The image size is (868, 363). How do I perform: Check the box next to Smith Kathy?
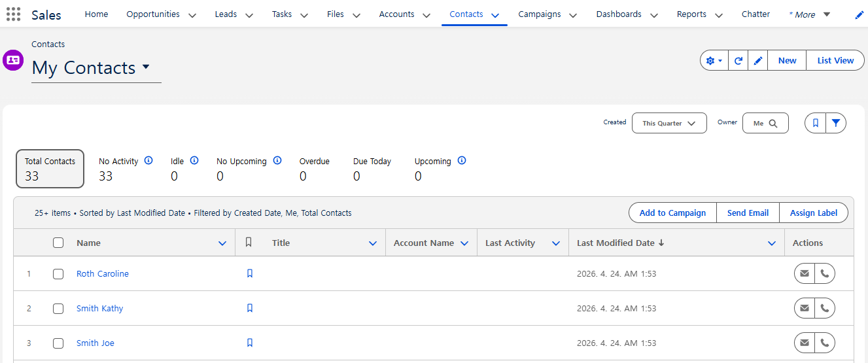pyautogui.click(x=58, y=309)
